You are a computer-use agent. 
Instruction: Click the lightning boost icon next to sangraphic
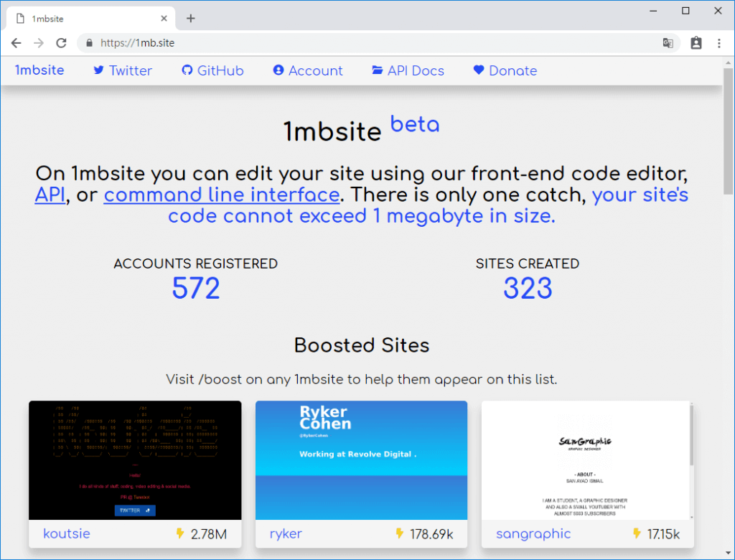click(x=636, y=533)
